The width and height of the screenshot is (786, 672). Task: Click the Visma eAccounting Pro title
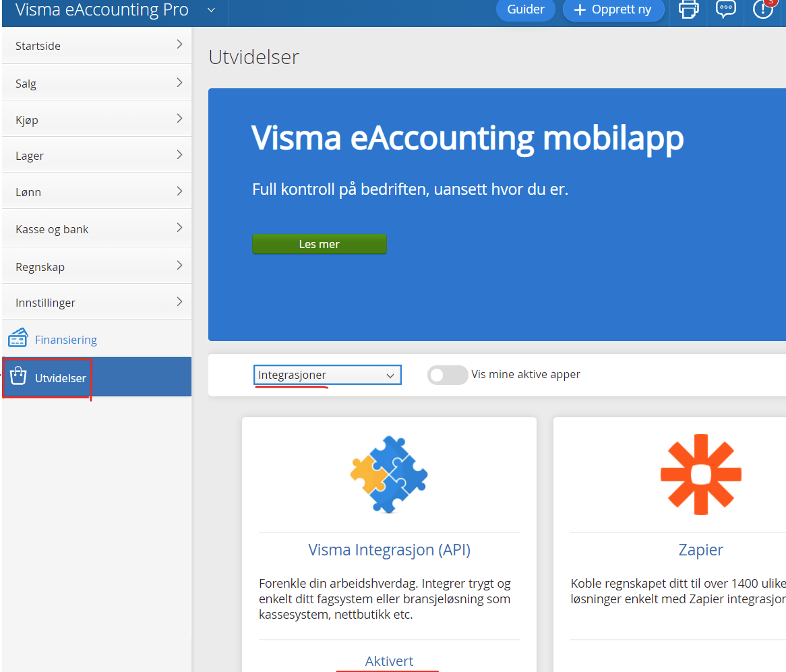click(x=102, y=9)
